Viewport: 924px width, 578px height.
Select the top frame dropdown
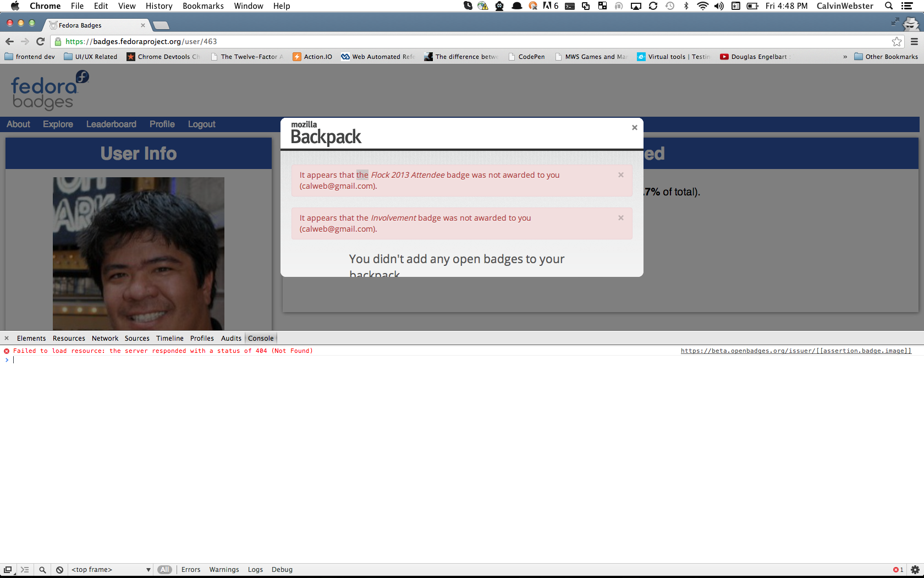click(111, 570)
